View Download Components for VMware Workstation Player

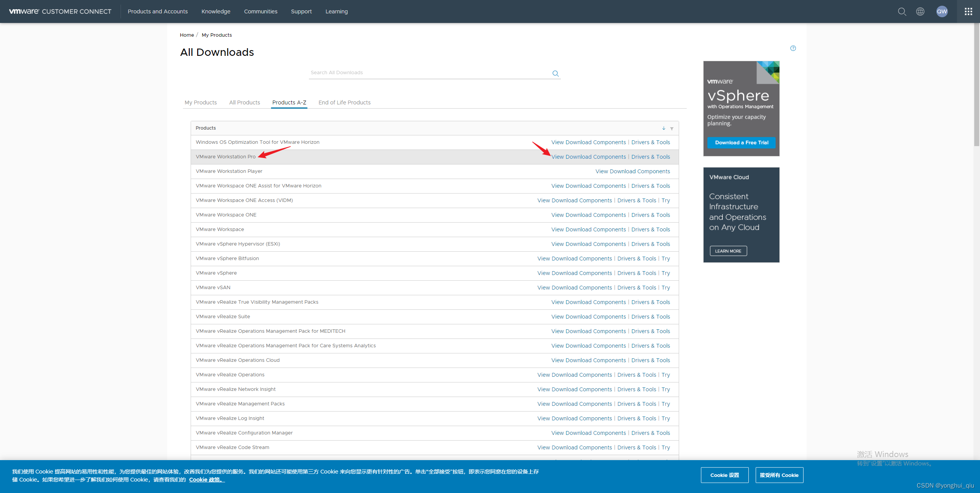click(x=633, y=171)
